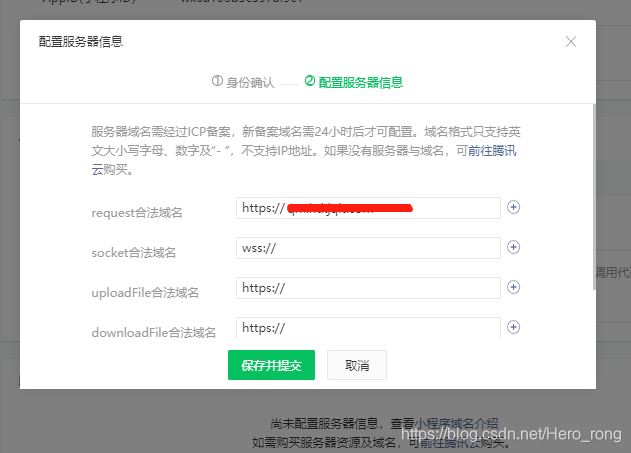The image size is (631, 453).
Task: Click the 取消 button
Action: point(357,365)
